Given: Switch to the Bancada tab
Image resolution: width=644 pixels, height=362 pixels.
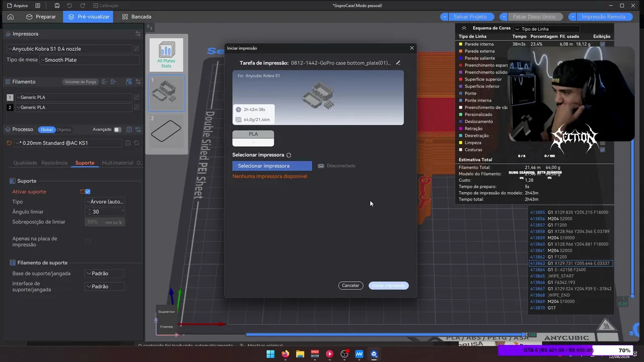Looking at the screenshot, I should coord(136,17).
